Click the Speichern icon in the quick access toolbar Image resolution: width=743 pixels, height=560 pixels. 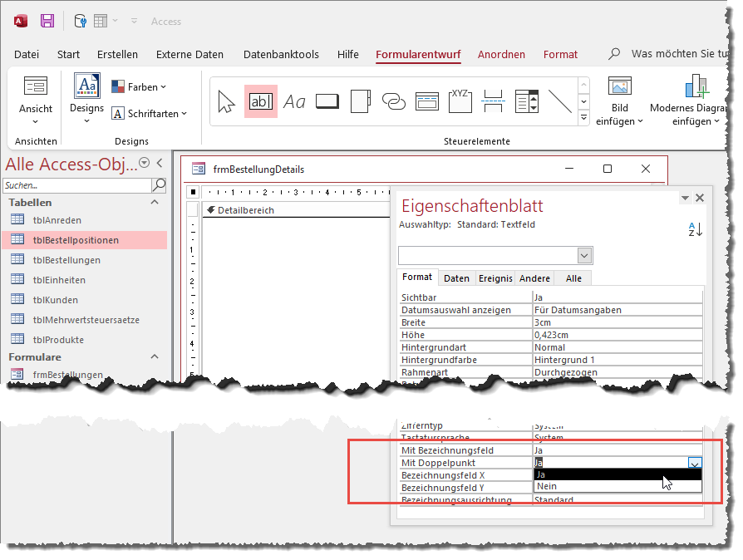pyautogui.click(x=46, y=20)
